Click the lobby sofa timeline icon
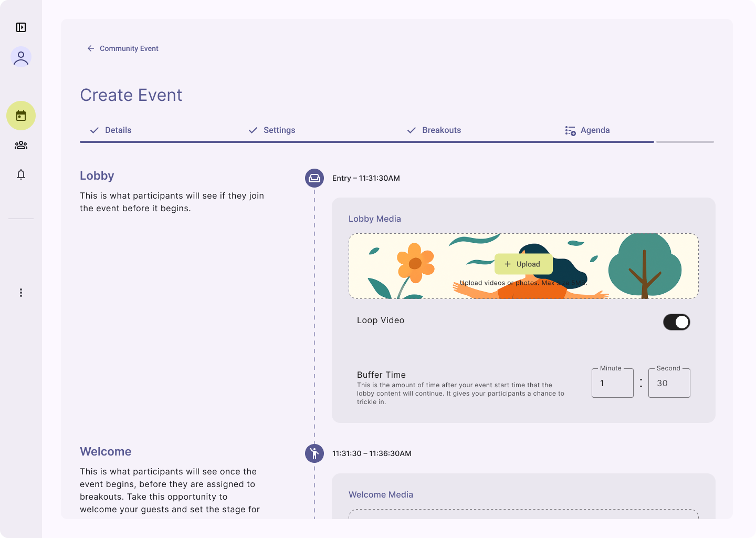 pos(314,178)
